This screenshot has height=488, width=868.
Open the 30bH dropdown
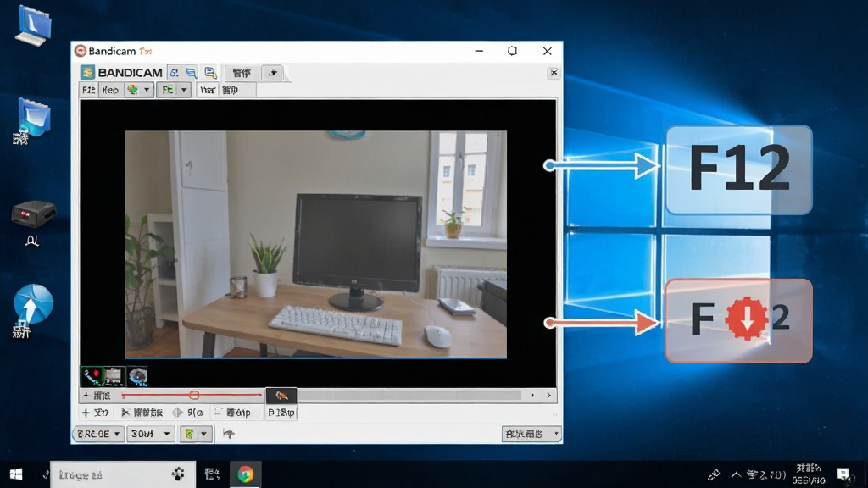[150, 434]
